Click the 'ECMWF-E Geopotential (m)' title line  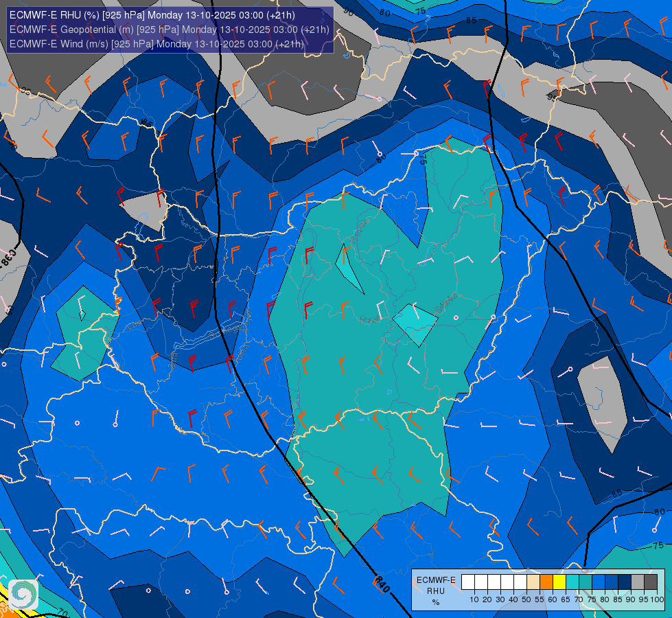[170, 30]
